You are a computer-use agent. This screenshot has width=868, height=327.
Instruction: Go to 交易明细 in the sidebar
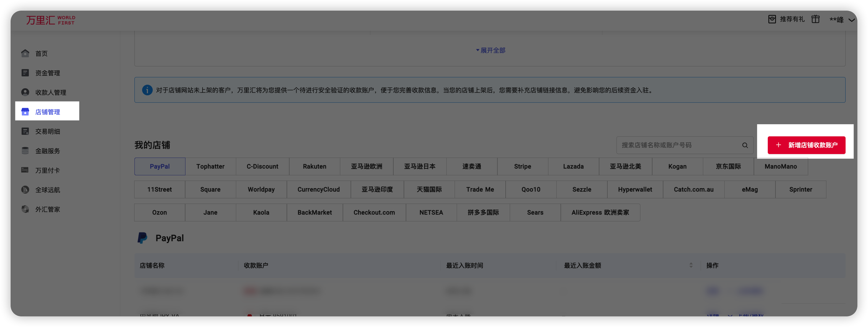click(x=47, y=131)
